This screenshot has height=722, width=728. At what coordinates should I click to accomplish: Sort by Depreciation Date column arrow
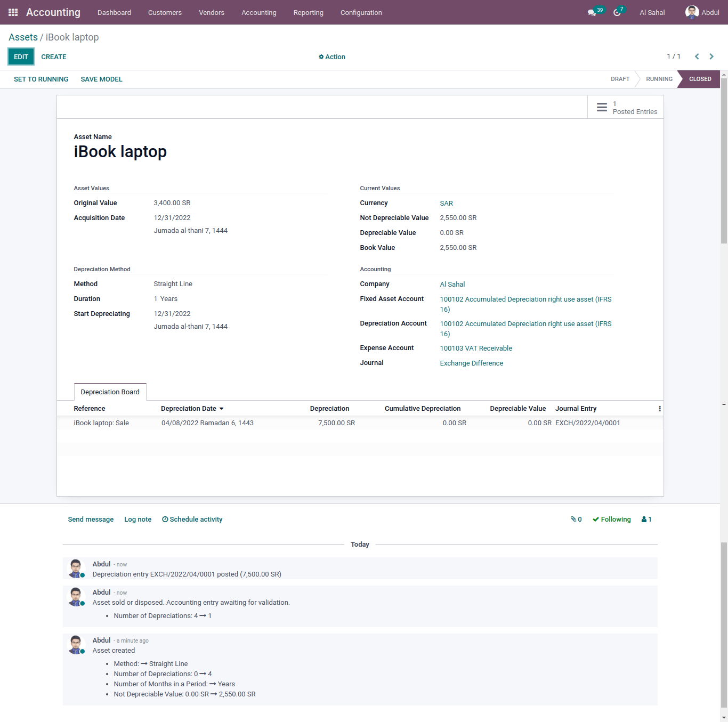point(221,409)
